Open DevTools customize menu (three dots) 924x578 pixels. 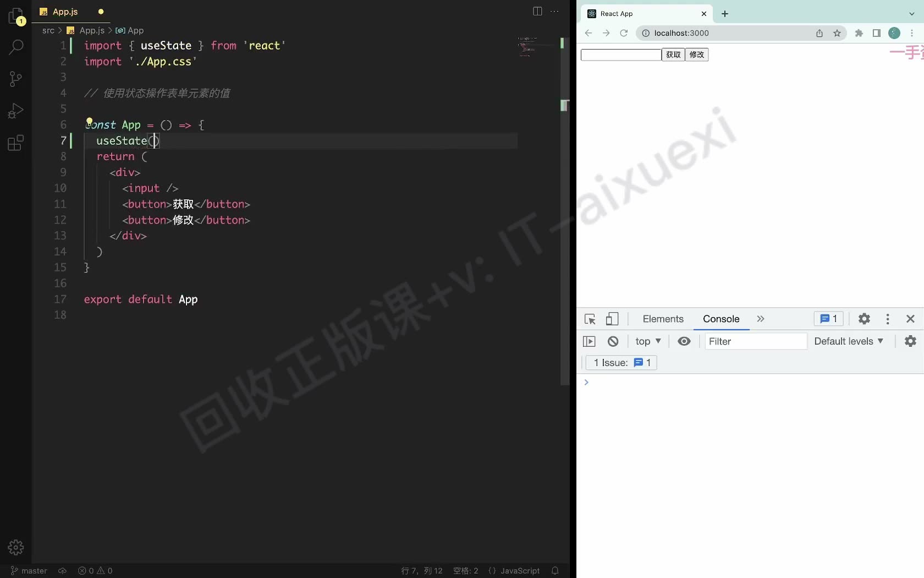tap(888, 319)
